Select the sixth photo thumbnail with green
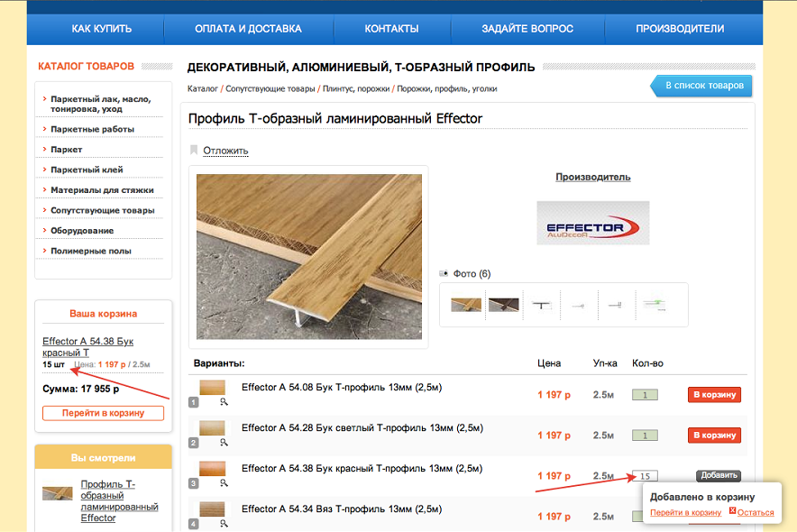Viewport: 797px width, 532px height. tap(655, 305)
